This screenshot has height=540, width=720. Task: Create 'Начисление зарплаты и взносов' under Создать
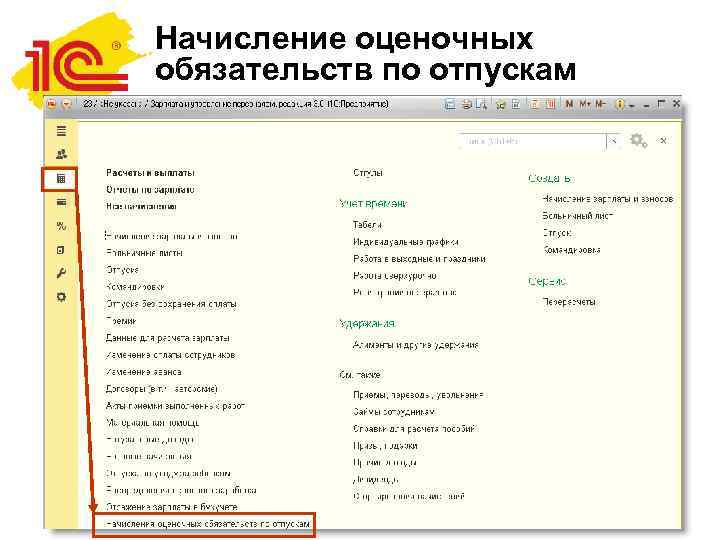coord(608,199)
